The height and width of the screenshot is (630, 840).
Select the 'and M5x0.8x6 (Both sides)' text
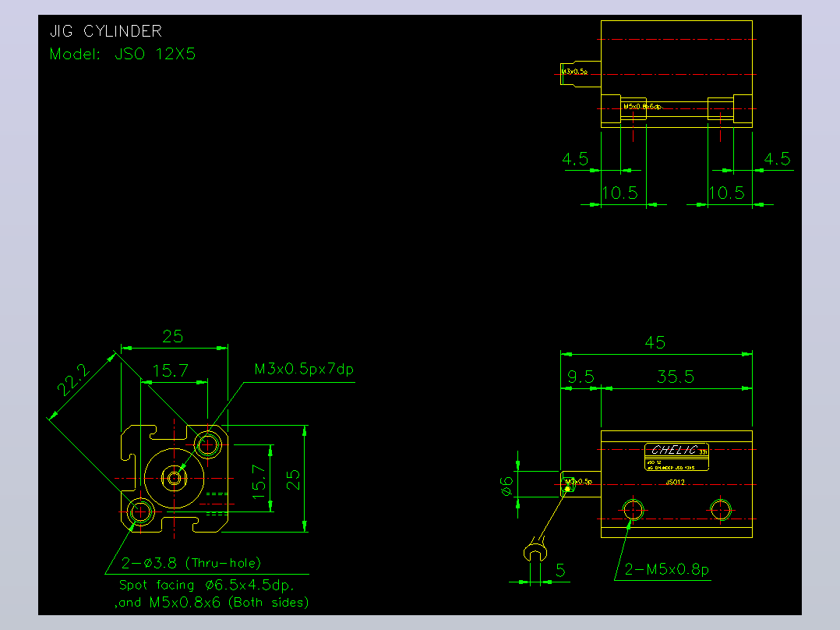(212, 602)
